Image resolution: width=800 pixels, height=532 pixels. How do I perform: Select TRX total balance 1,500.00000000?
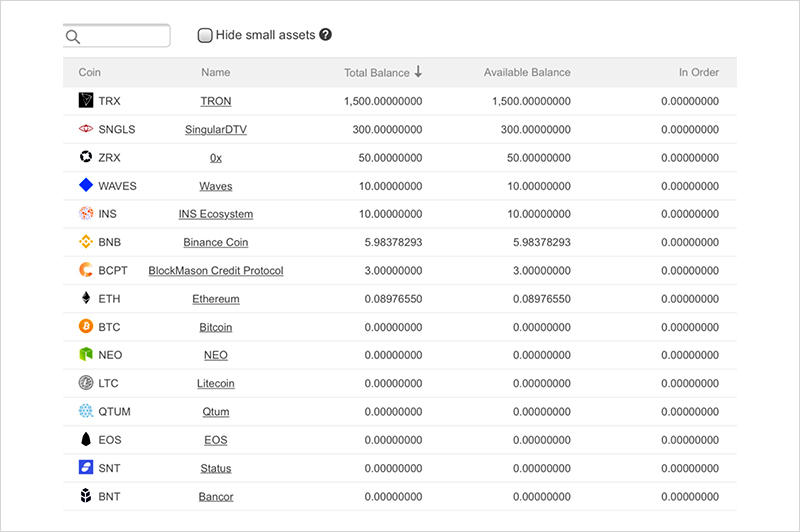pyautogui.click(x=383, y=101)
